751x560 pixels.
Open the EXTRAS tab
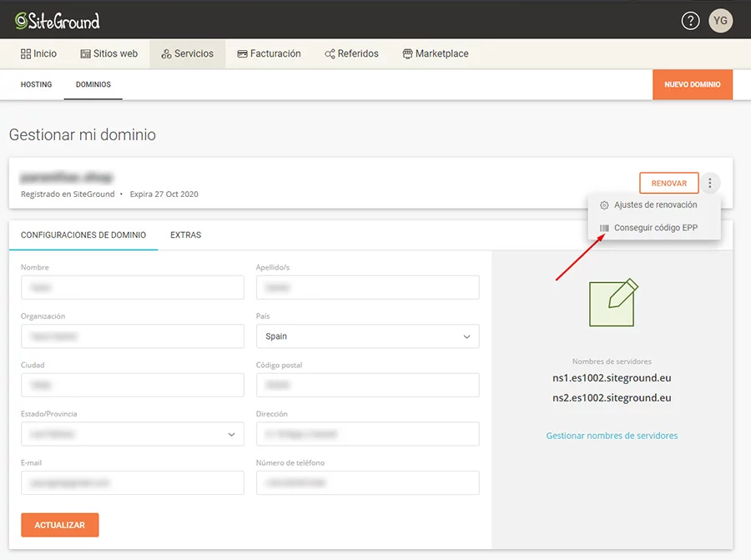coord(184,235)
